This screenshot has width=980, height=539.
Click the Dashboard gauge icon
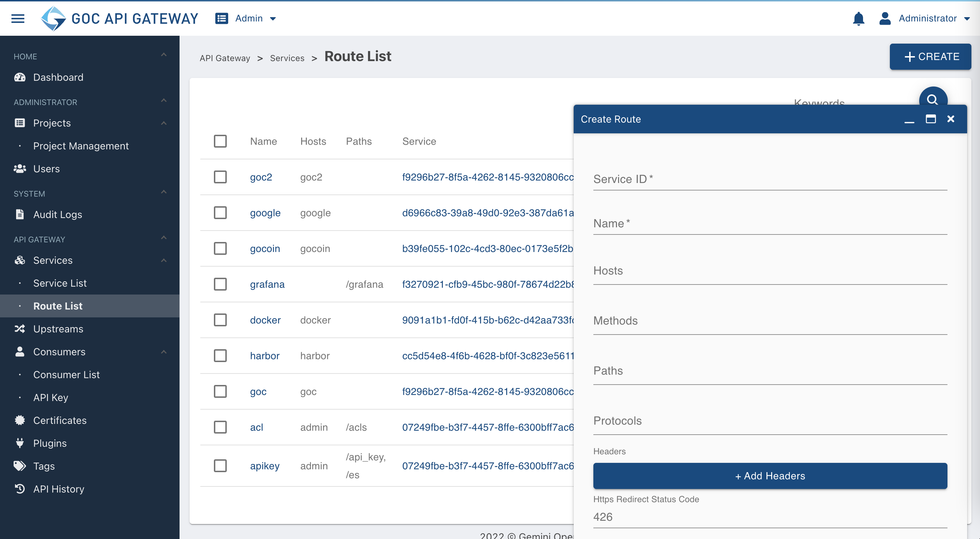click(x=20, y=77)
